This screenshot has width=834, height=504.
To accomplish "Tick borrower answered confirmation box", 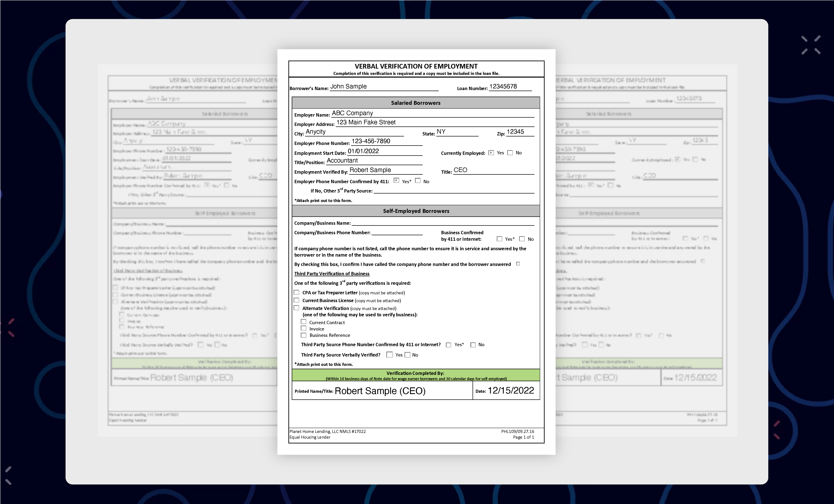I will coord(518,264).
